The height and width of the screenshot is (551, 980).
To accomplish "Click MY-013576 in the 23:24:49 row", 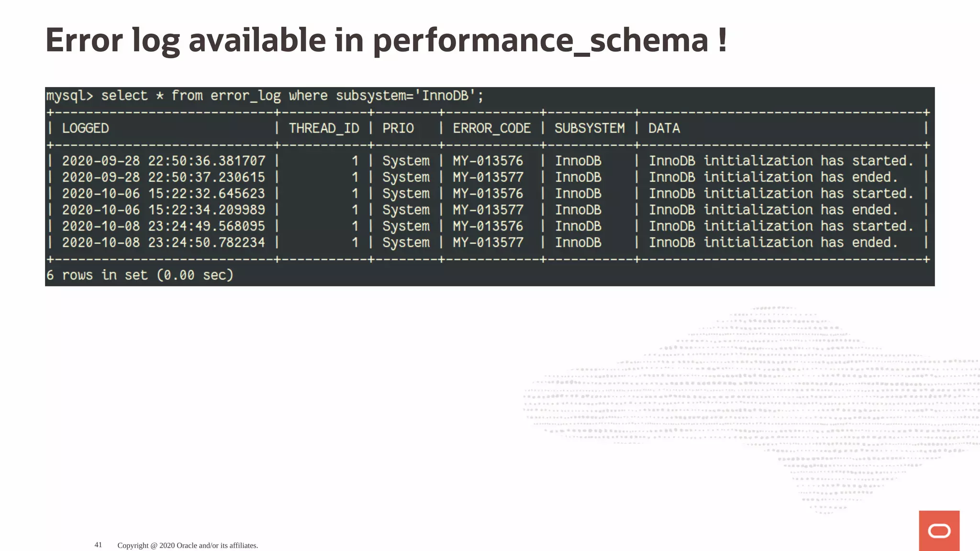I will point(488,226).
